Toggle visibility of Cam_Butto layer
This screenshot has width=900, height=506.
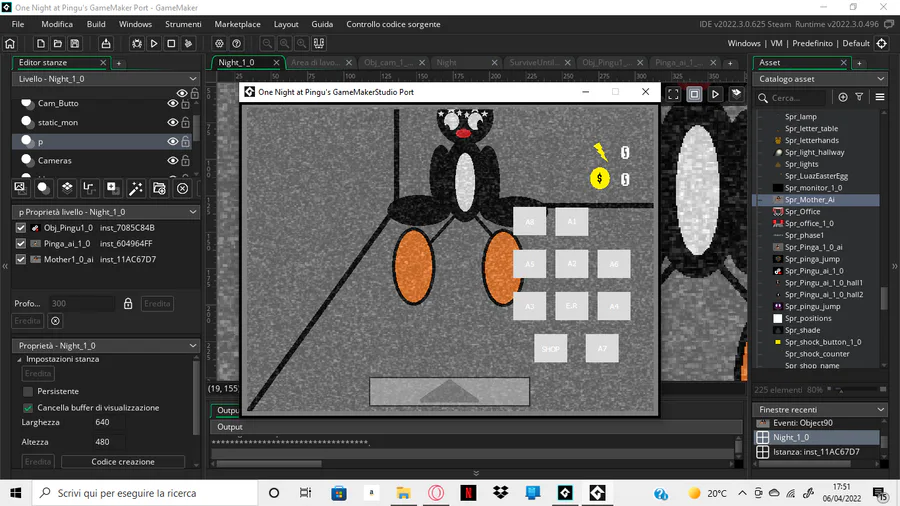coord(172,103)
